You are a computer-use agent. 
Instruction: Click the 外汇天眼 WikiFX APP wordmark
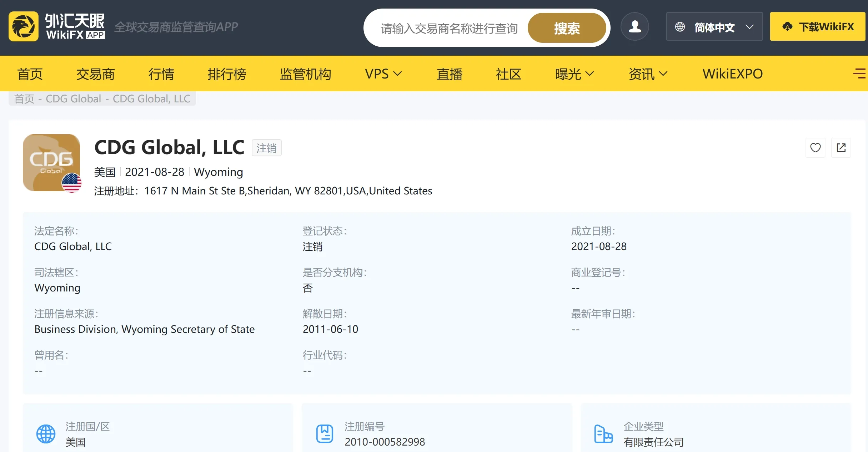(75, 26)
